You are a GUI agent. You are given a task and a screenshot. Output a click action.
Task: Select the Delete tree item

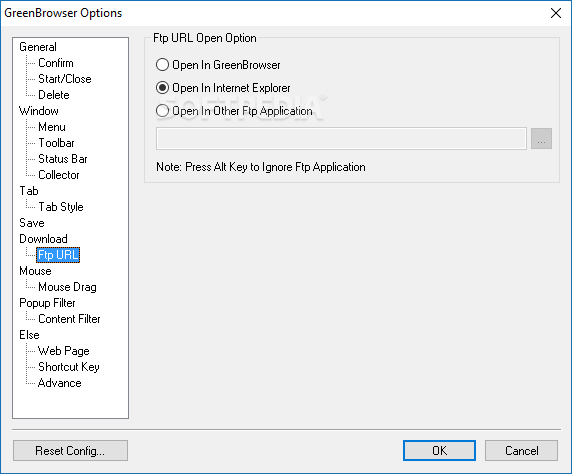54,95
